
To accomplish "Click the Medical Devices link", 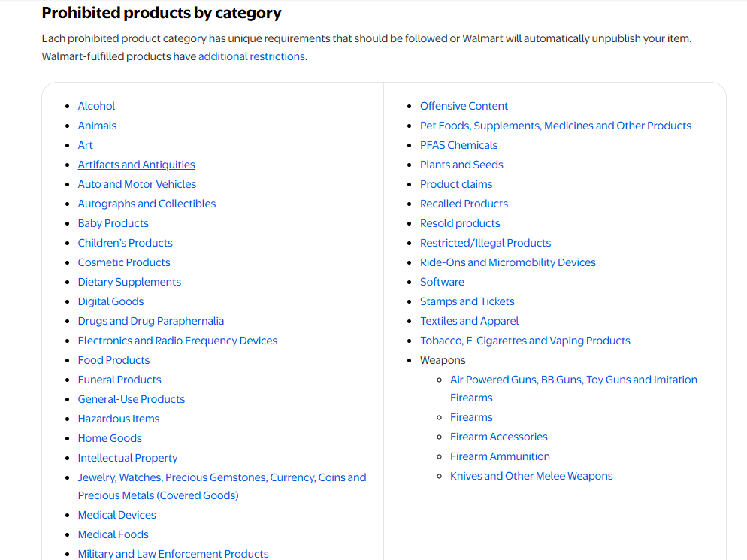I will coord(116,515).
